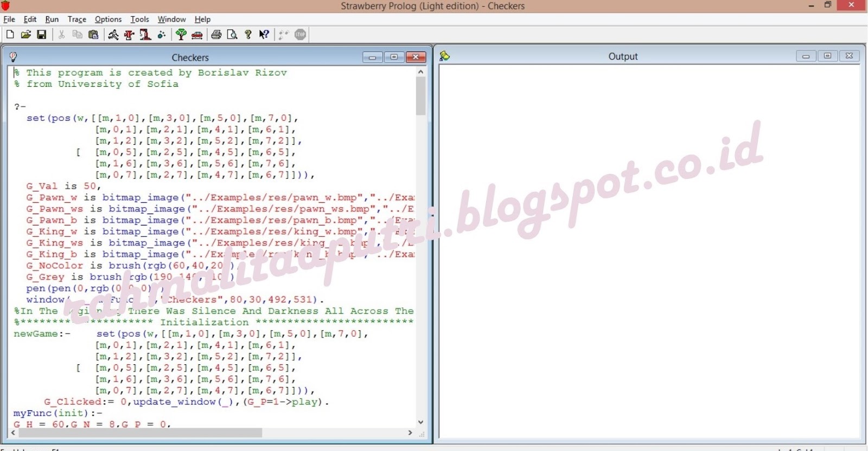
Task: Click the New file icon
Action: (10, 35)
